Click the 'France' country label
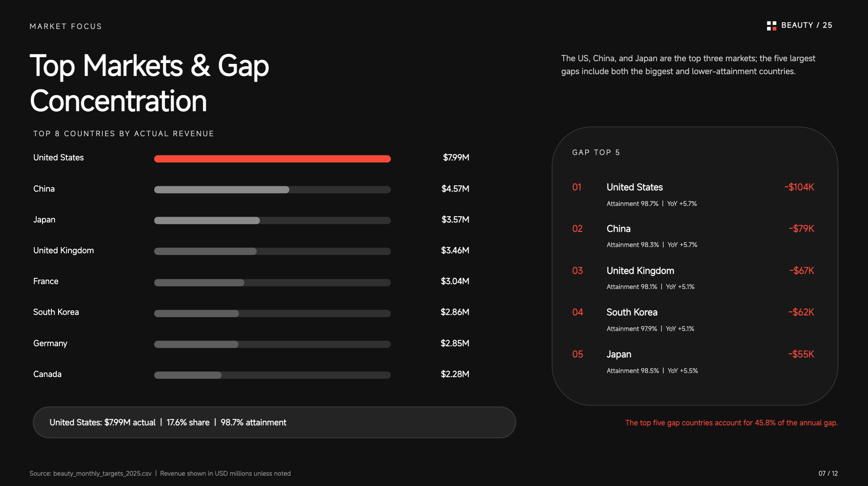 click(x=46, y=281)
